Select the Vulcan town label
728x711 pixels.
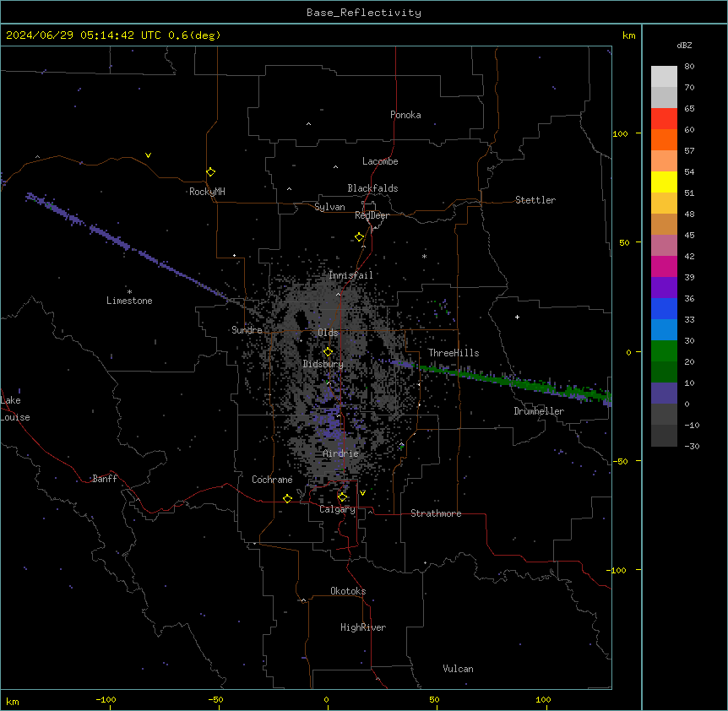459,669
